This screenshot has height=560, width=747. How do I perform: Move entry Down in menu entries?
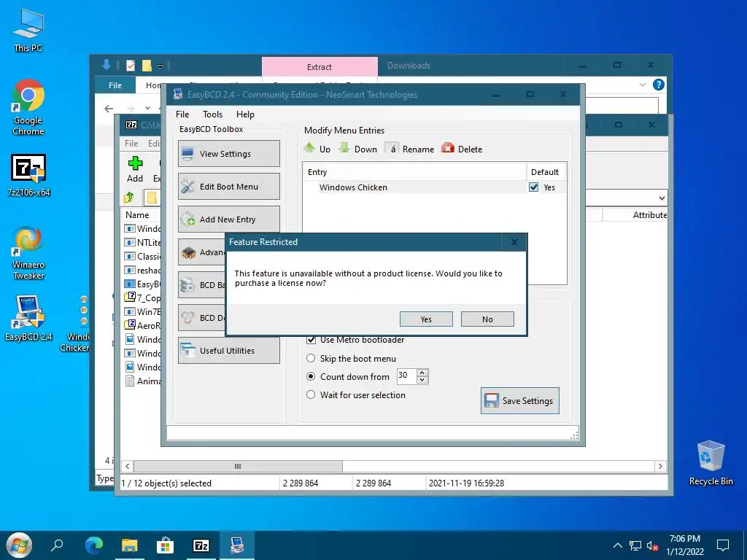[x=357, y=149]
